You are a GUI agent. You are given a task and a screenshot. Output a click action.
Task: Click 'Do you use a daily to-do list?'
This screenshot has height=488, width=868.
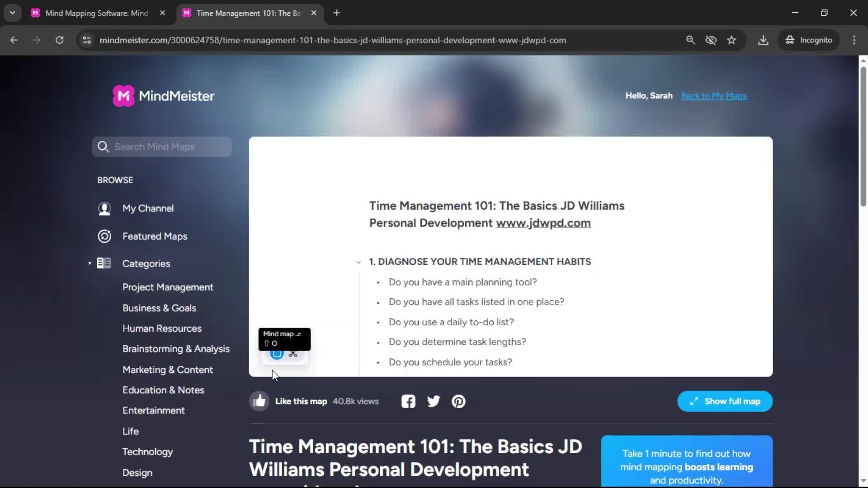pyautogui.click(x=451, y=322)
